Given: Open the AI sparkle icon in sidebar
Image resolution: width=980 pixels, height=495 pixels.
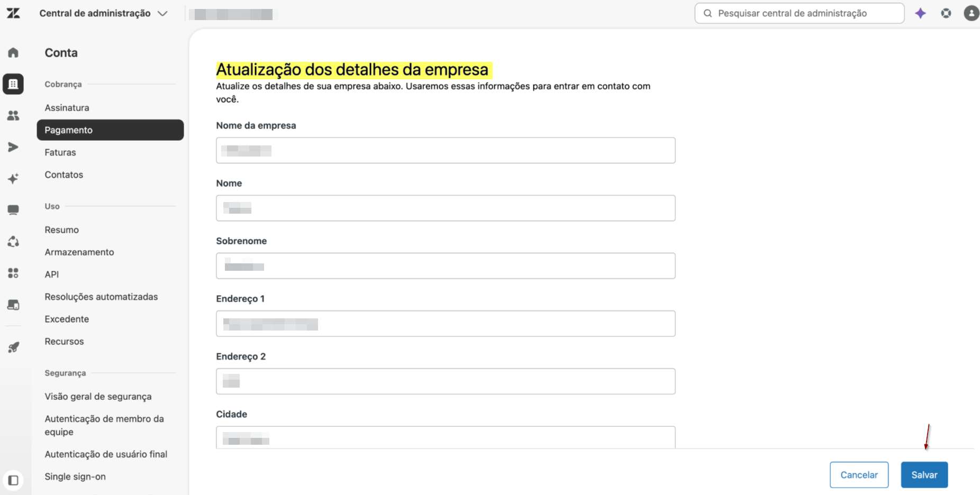Looking at the screenshot, I should point(13,179).
